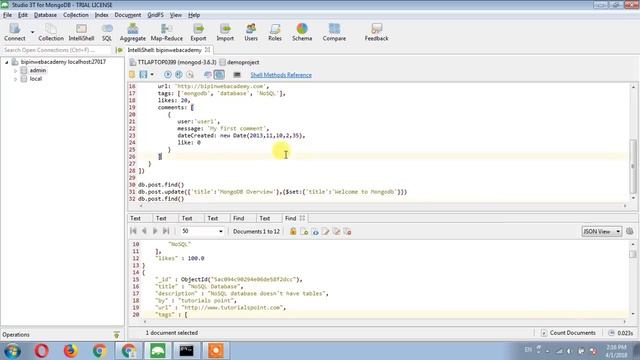Viewport: 640px width, 360px height.
Task: Open the Document menu
Action: 128,15
